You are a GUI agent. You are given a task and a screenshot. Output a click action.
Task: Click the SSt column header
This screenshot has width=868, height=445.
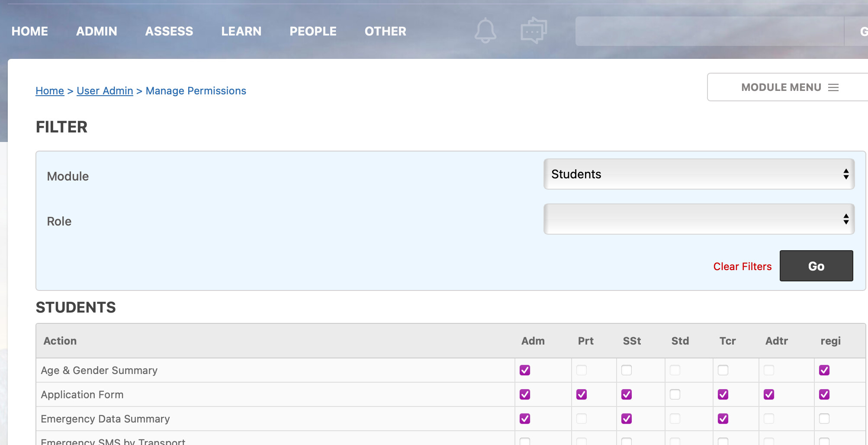pyautogui.click(x=632, y=341)
